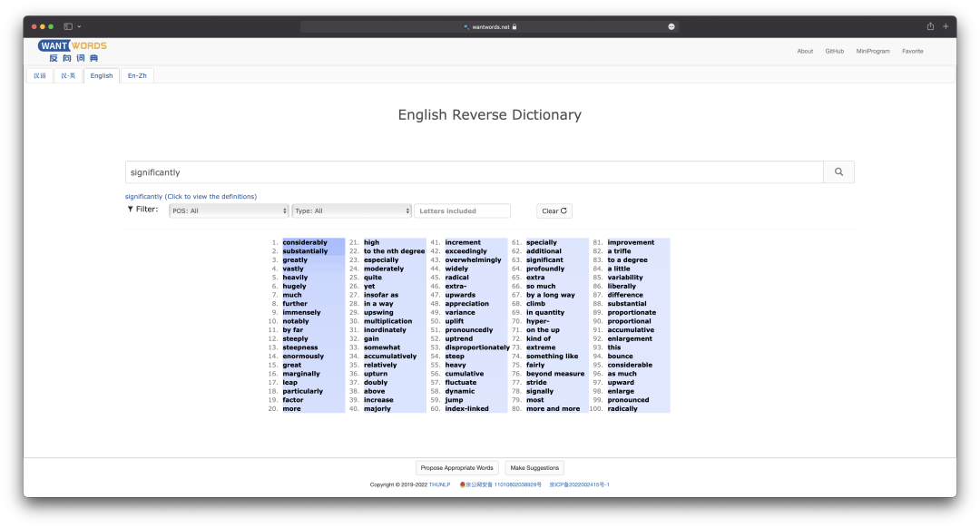Click the wantwords.net address bar
The width and height of the screenshot is (980, 528).
coord(489,27)
